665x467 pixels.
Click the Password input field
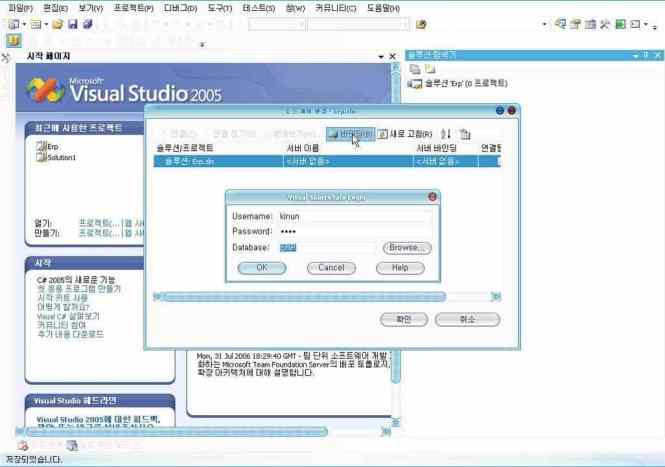click(x=355, y=232)
